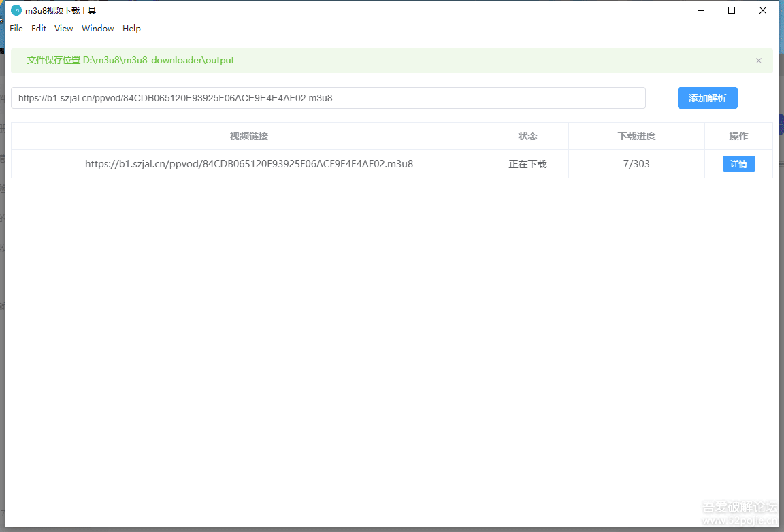Open the View menu
This screenshot has height=532, width=784.
tap(64, 29)
